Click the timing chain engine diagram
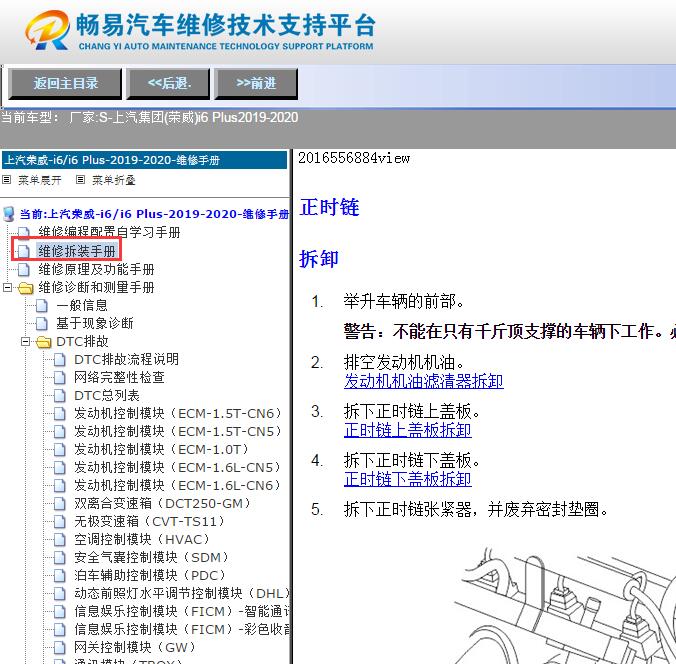Screen dimensions: 676x664 coord(565,605)
